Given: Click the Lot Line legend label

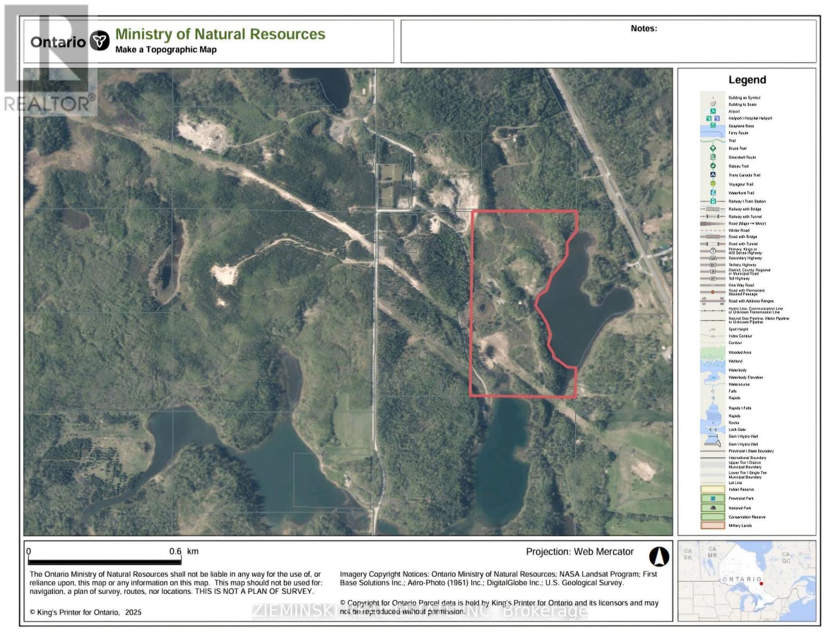Looking at the screenshot, I should [735, 483].
